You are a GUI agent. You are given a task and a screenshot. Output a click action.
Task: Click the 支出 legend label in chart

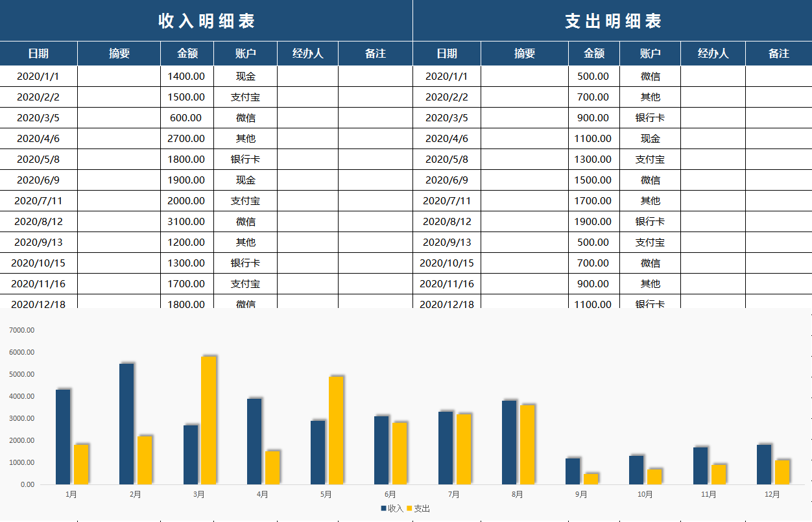422,508
